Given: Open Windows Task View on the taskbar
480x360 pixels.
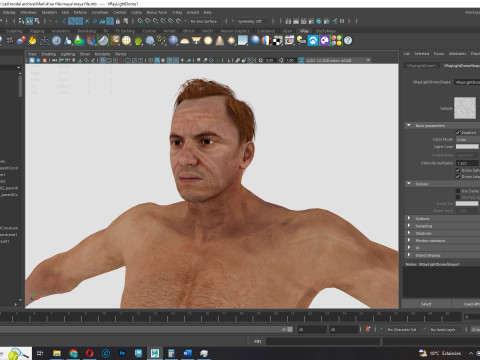Looking at the screenshot, I should coord(40,353).
